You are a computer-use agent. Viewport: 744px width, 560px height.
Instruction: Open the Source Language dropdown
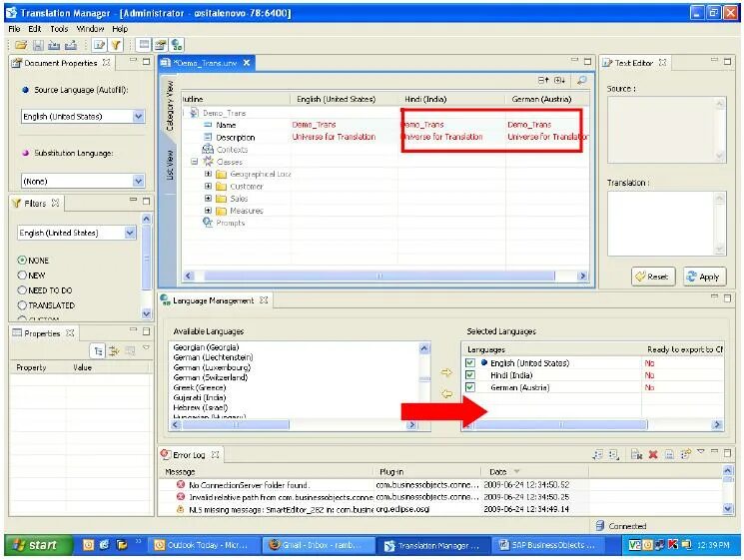pyautogui.click(x=138, y=116)
